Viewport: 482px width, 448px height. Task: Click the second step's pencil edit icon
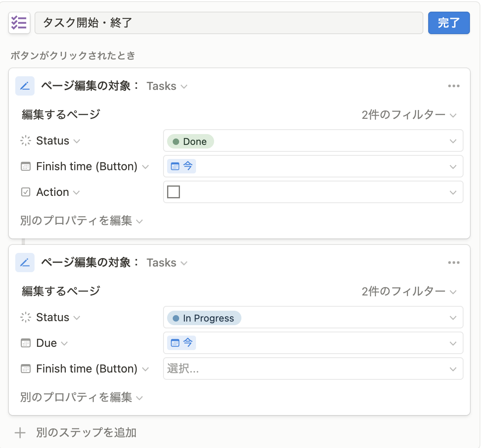pos(25,263)
